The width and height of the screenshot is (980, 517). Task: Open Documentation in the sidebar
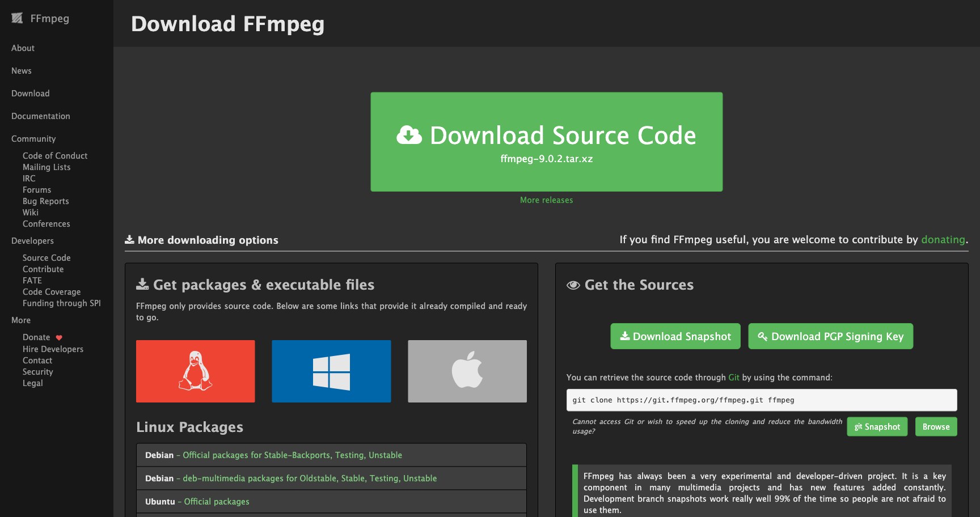coord(41,116)
